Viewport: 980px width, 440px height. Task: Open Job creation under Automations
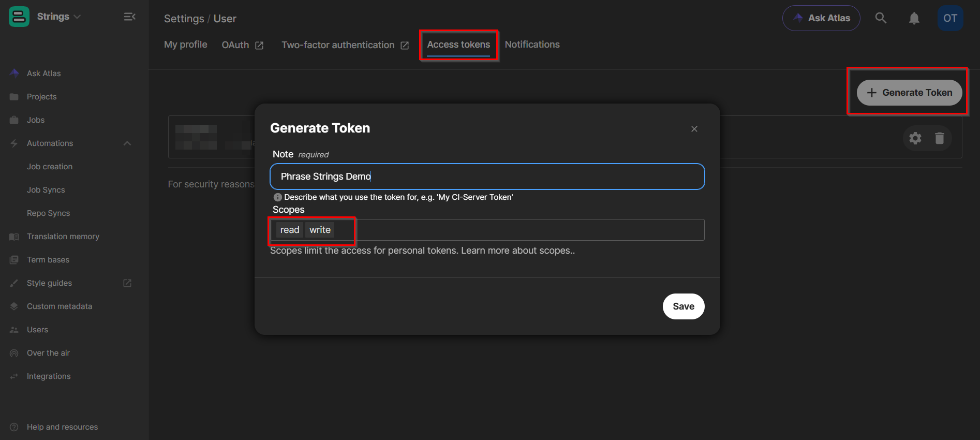coord(50,167)
